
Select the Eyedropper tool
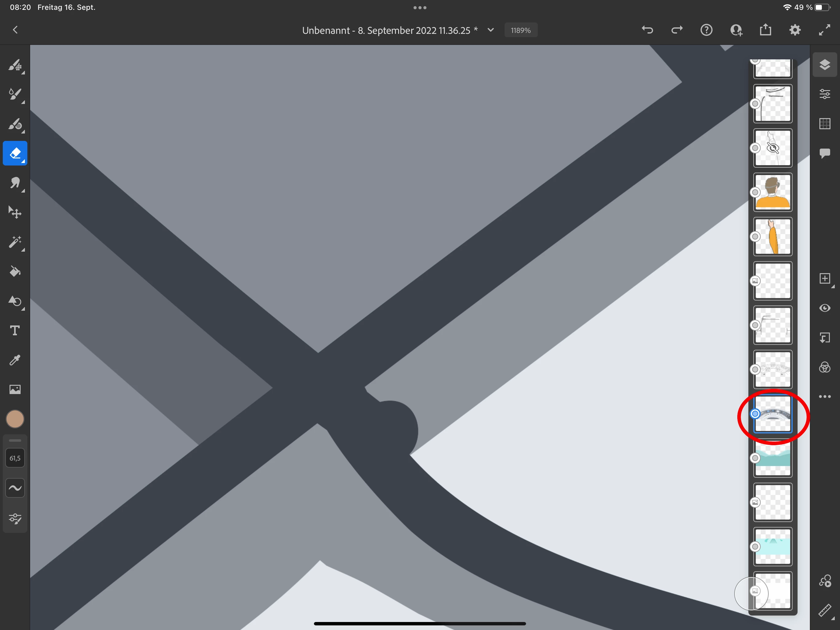pyautogui.click(x=15, y=360)
